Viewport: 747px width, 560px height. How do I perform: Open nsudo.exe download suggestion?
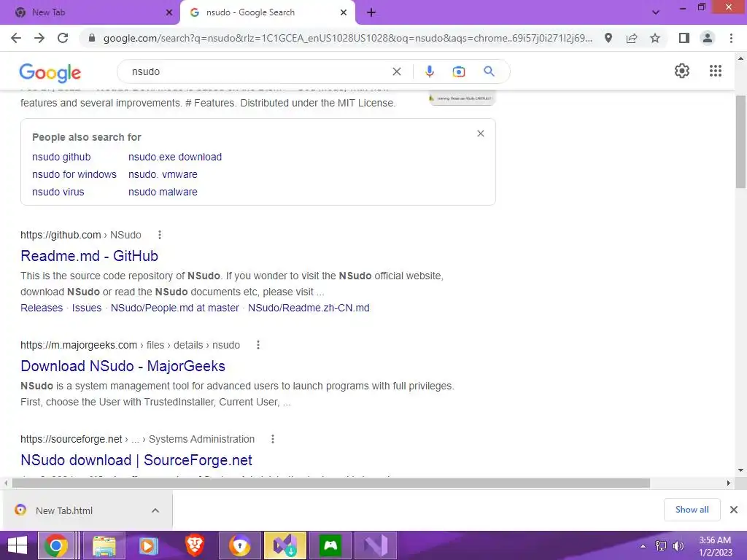[175, 157]
